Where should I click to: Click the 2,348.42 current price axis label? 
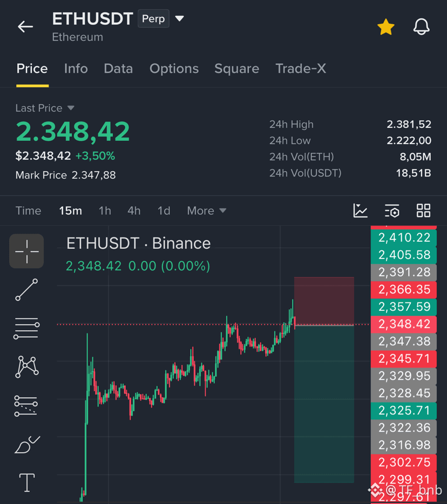point(404,324)
